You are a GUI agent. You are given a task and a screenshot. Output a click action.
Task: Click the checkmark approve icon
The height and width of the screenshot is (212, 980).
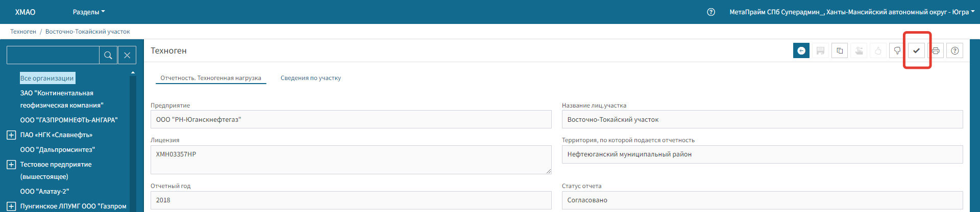tap(917, 51)
